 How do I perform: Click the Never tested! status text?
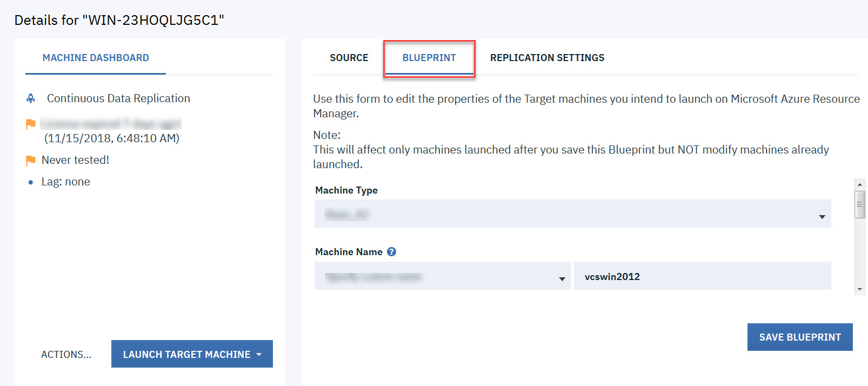point(75,160)
